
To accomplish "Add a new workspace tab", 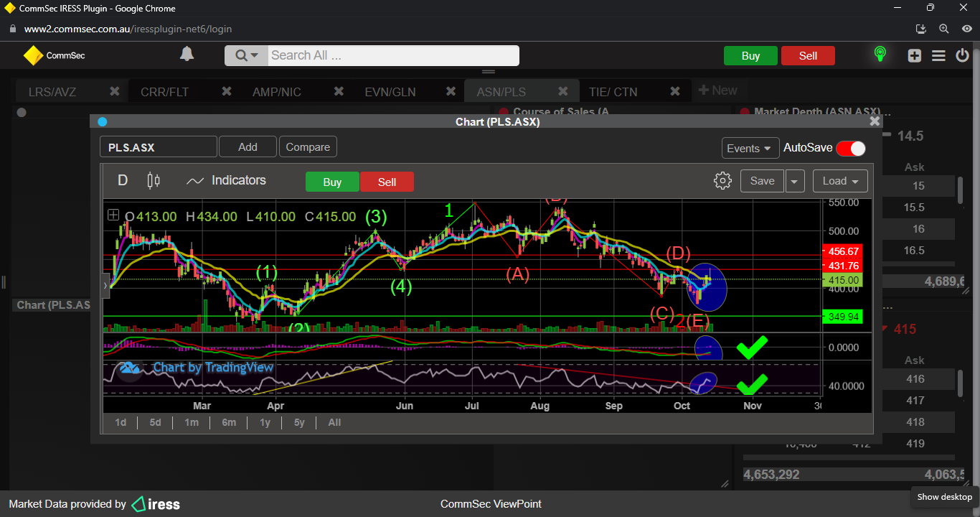I will pyautogui.click(x=717, y=90).
